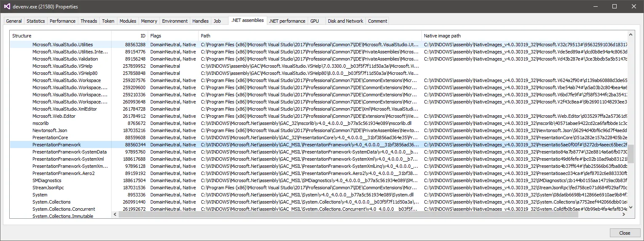This screenshot has height=241, width=644.
Task: Select the SMDiagnostics row
Action: 319,180
